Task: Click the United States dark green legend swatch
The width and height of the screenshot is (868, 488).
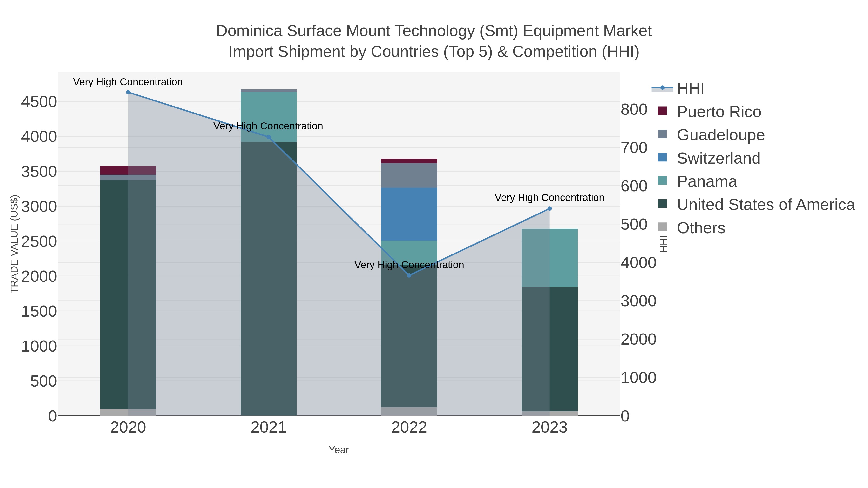Action: coord(663,204)
